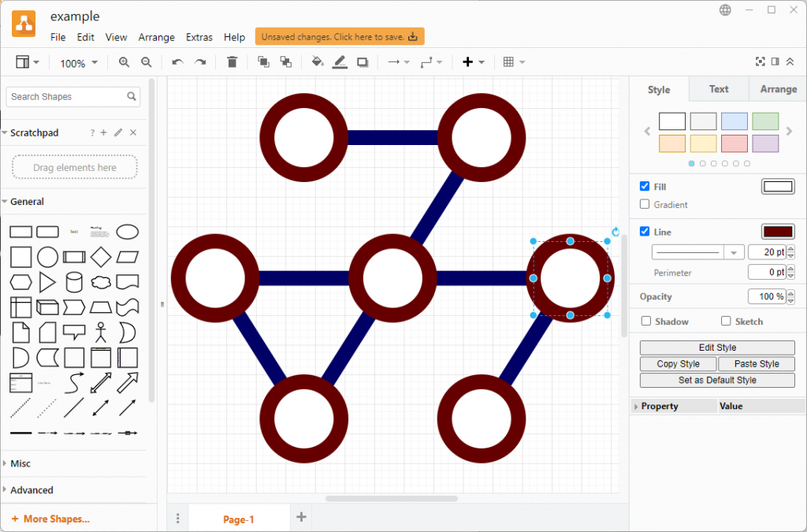This screenshot has height=532, width=807.
Task: Click the Zoom Out magnifier icon
Action: click(147, 62)
